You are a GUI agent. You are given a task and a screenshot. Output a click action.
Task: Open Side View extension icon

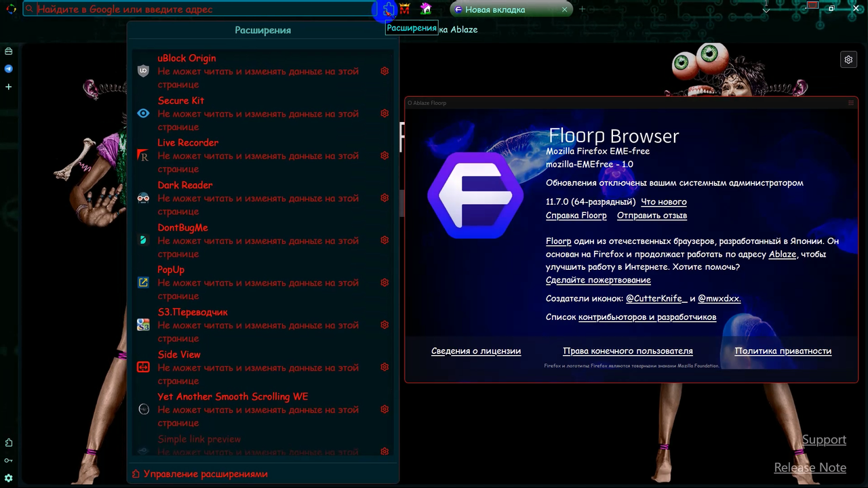click(143, 367)
